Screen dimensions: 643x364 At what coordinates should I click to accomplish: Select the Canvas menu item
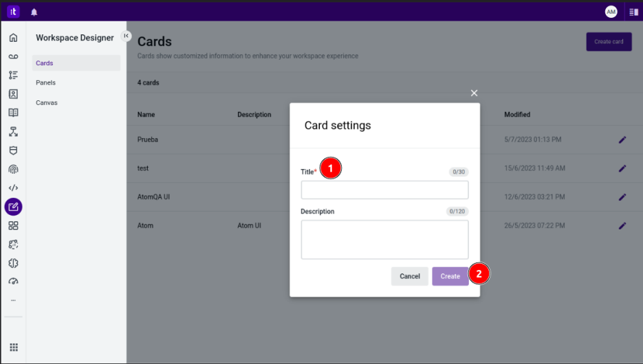[47, 102]
